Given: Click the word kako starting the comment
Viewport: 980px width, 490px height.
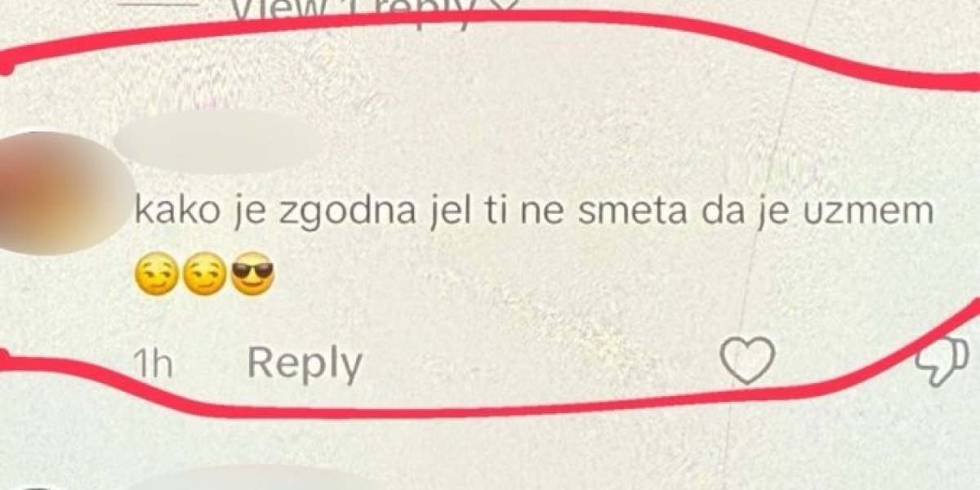Looking at the screenshot, I should (x=167, y=214).
